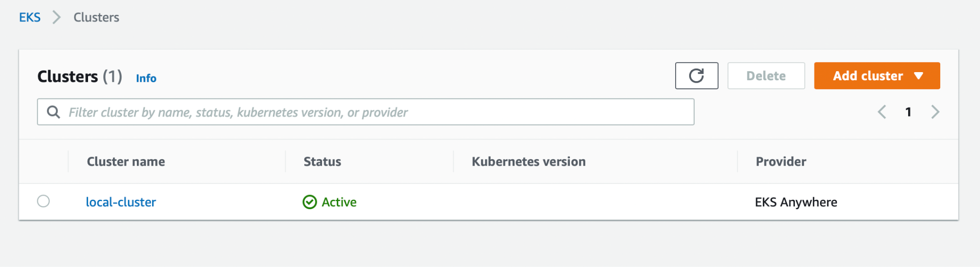Viewport: 980px width, 267px height.
Task: Click the Clusters breadcrumb item
Action: click(x=96, y=17)
